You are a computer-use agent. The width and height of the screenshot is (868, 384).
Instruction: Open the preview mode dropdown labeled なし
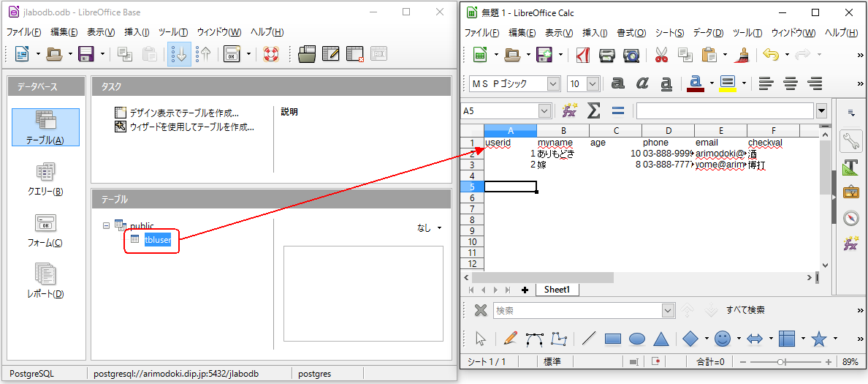430,227
